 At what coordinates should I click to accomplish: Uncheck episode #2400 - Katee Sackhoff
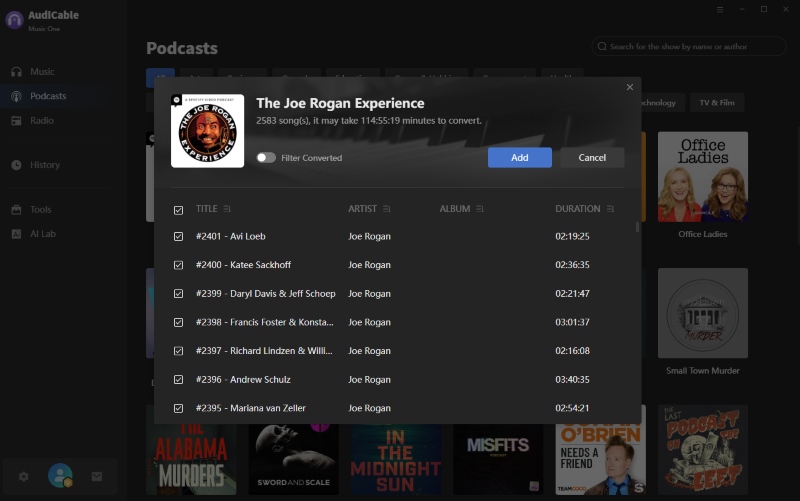[178, 265]
